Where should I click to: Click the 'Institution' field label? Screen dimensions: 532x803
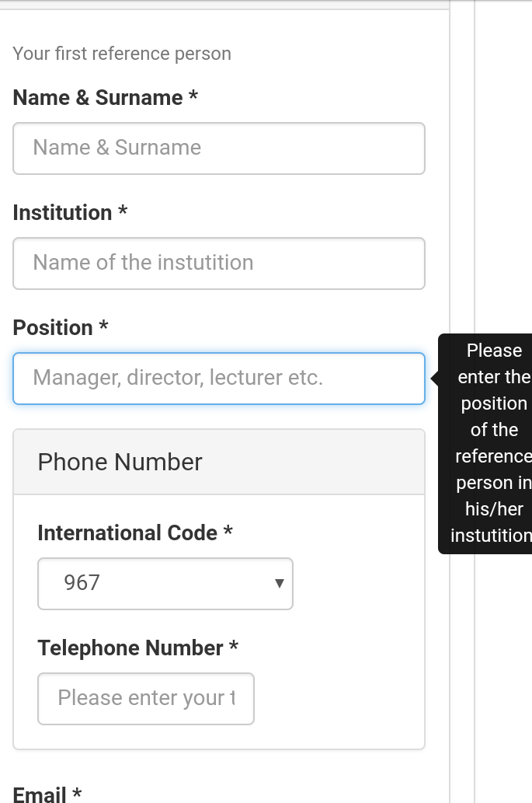[x=62, y=213]
